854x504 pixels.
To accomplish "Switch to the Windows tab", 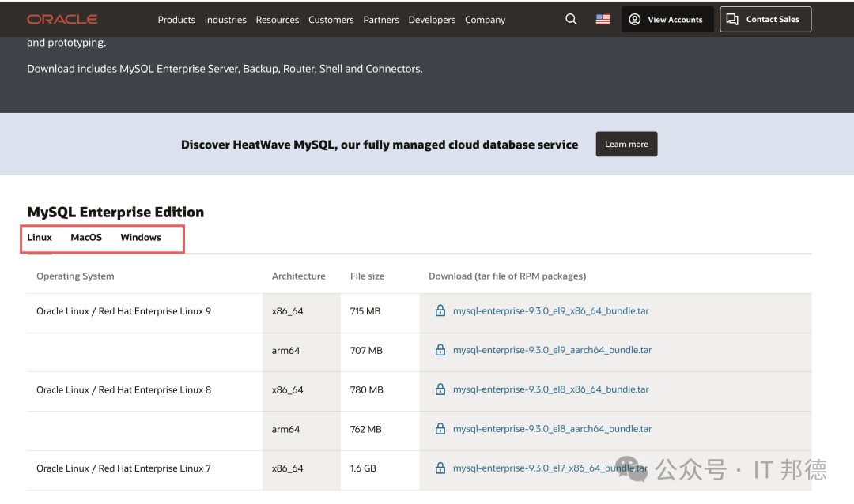I will [141, 237].
